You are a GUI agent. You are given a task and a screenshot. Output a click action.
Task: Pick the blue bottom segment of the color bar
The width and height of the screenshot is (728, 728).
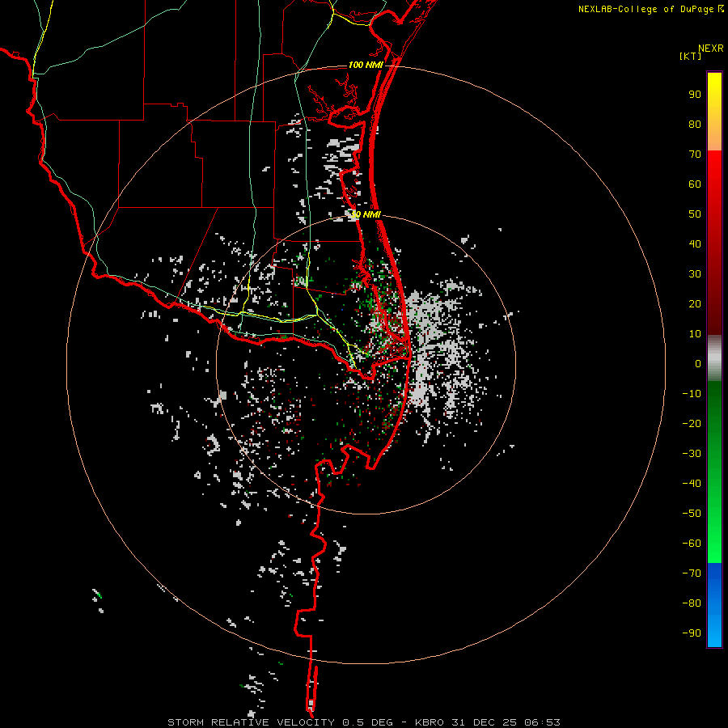click(714, 605)
